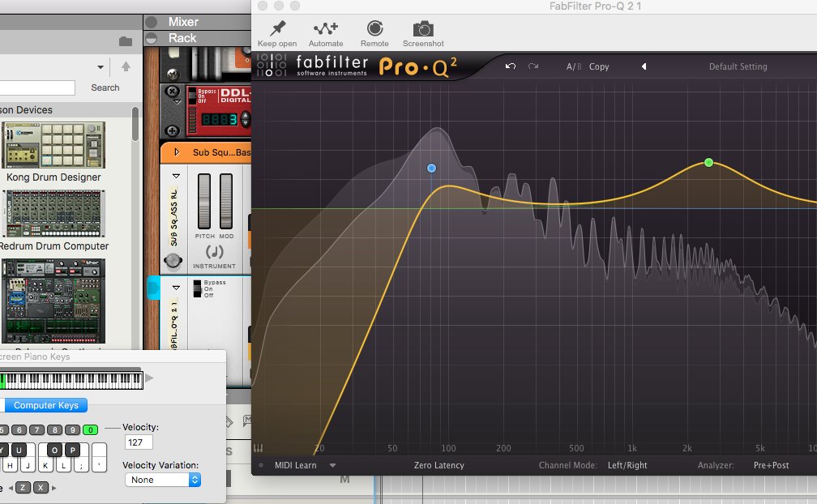Screen dimensions: 817x504
Task: Click the cyan tab on Pro-Q rack device
Action: (153, 288)
